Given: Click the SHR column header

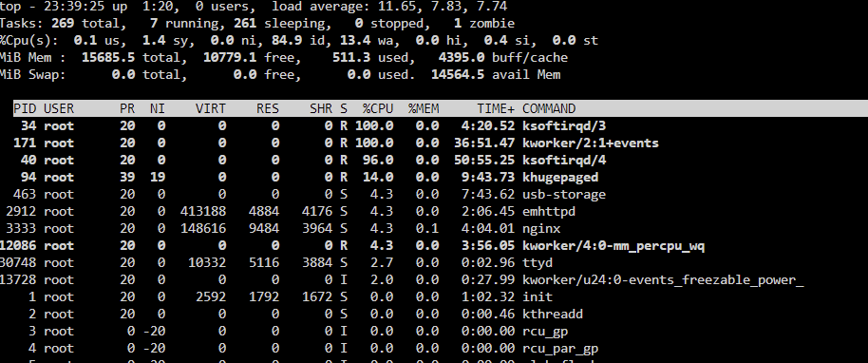Looking at the screenshot, I should pos(321,108).
